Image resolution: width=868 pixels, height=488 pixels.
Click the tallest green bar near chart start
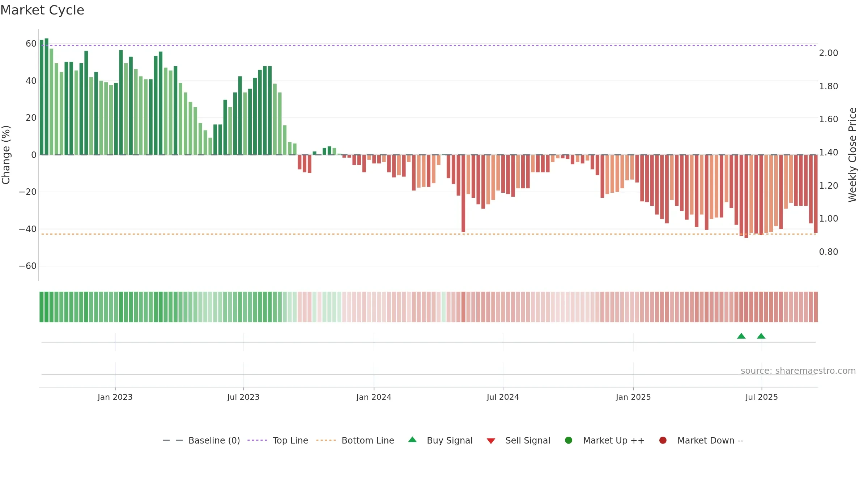coord(46,97)
